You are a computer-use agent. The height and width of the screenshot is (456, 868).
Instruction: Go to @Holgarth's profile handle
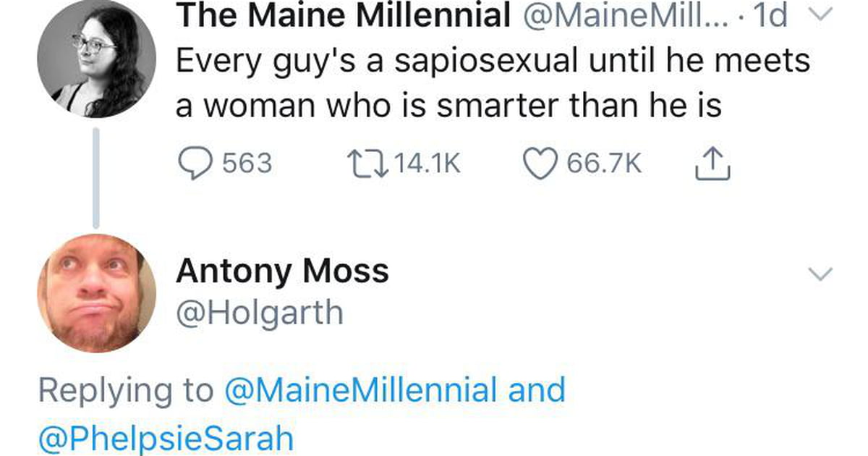[260, 313]
